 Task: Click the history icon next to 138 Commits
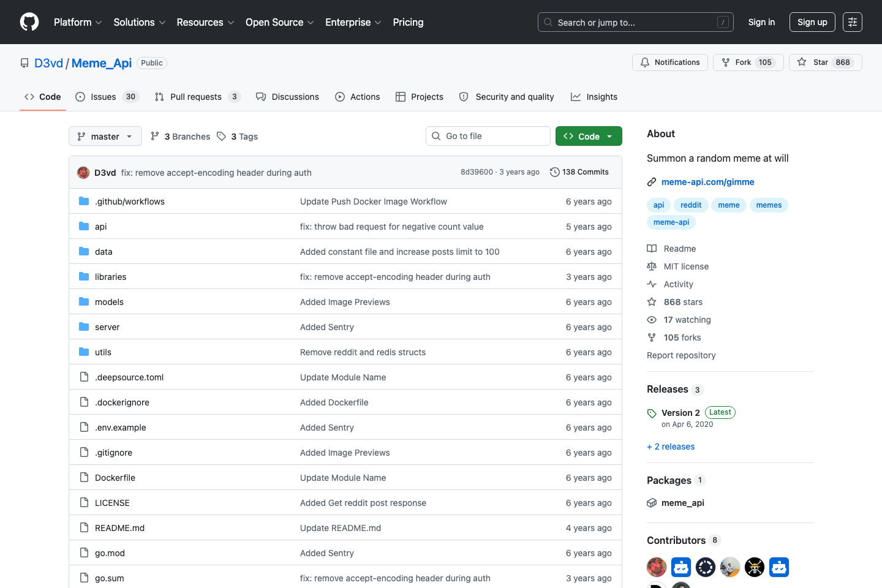point(554,172)
